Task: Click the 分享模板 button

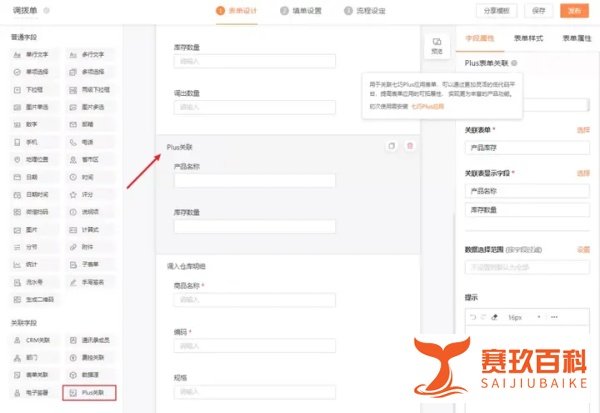Action: (497, 11)
